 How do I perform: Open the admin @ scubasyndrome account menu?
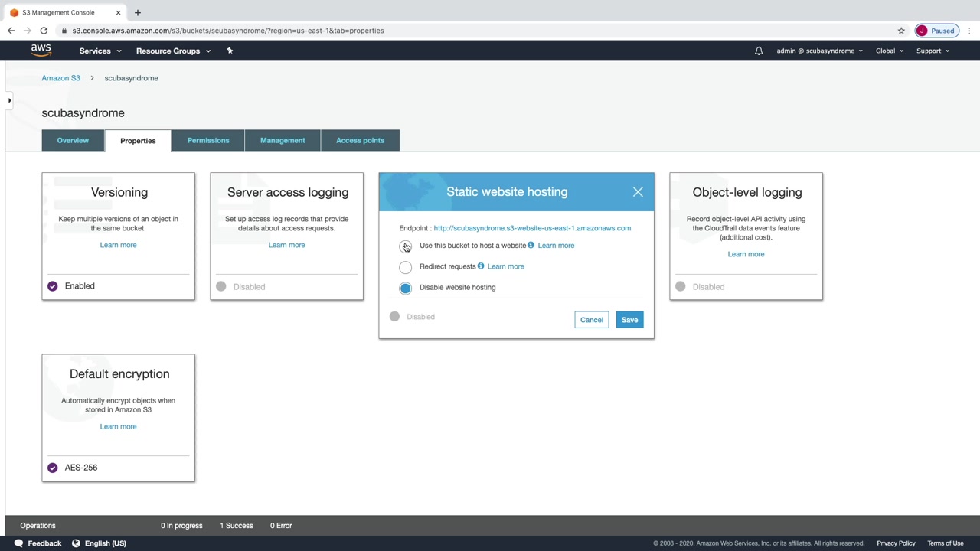819,51
